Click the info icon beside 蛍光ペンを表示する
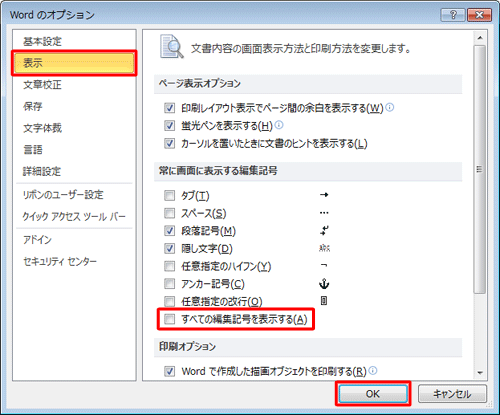The height and width of the screenshot is (415, 500). (x=279, y=125)
